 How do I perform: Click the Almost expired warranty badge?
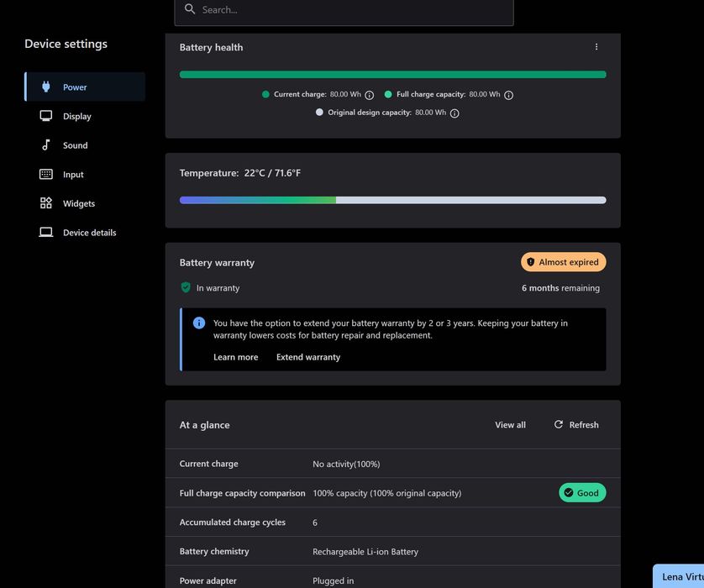564,262
